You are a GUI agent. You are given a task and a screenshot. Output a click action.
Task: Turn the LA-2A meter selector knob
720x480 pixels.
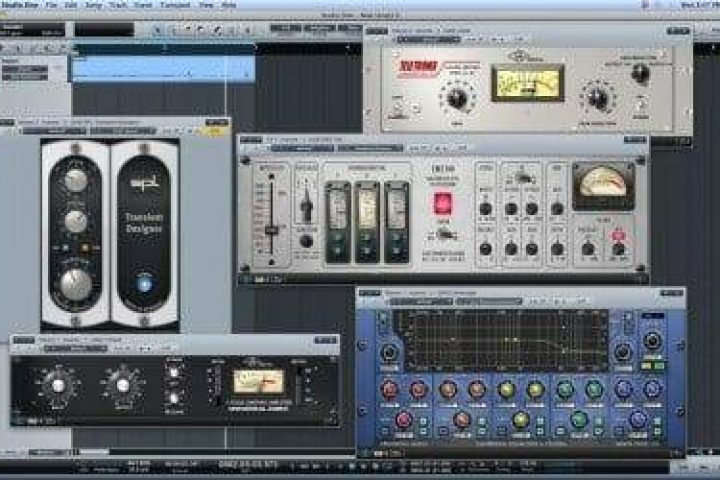click(x=640, y=73)
